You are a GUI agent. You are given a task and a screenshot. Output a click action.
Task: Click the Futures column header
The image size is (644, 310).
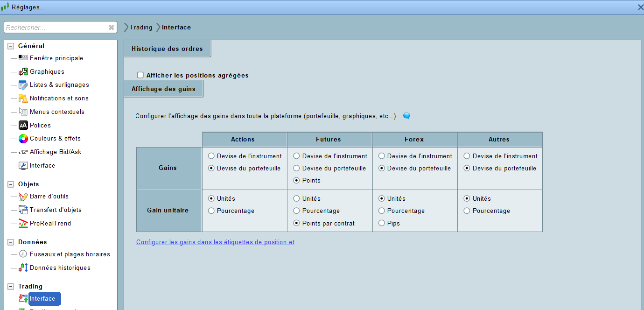[329, 140]
